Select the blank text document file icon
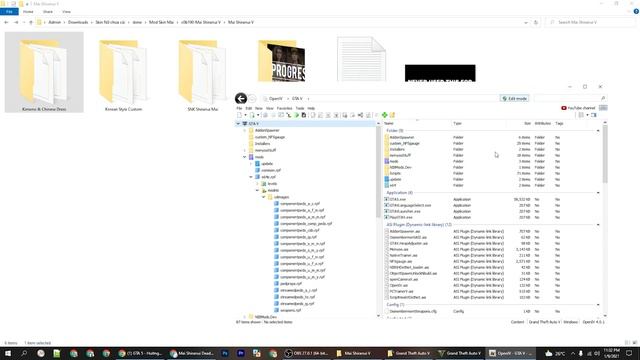The width and height of the screenshot is (640, 360). tap(361, 59)
